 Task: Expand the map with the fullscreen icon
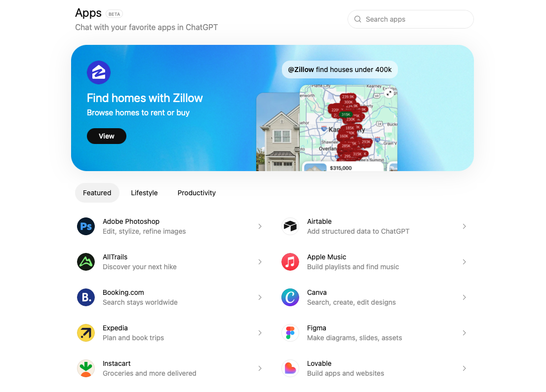coord(389,93)
